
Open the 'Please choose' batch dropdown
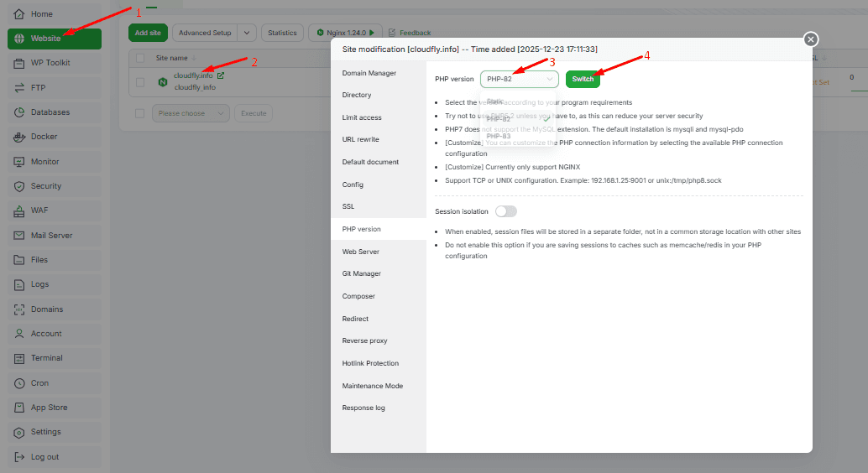pyautogui.click(x=191, y=113)
